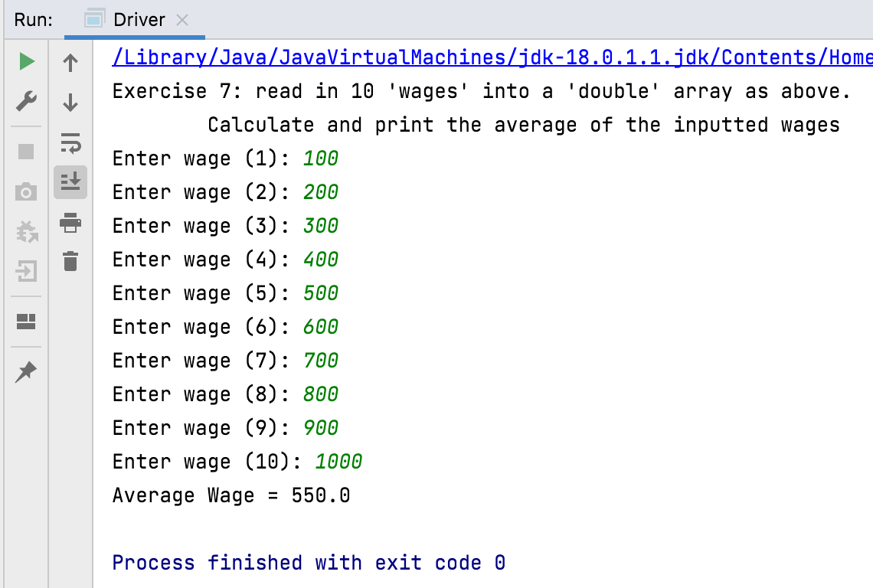This screenshot has height=588, width=873.
Task: Clear all console output with trash icon
Action: point(70,261)
